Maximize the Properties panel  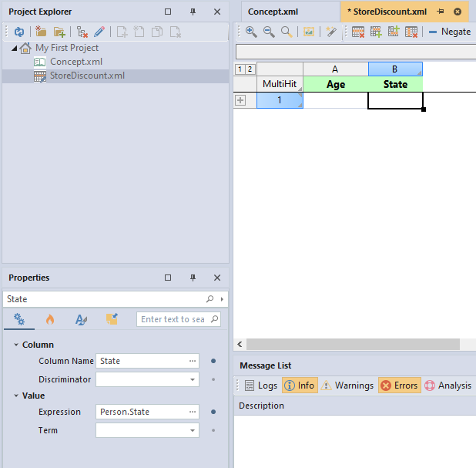point(168,278)
